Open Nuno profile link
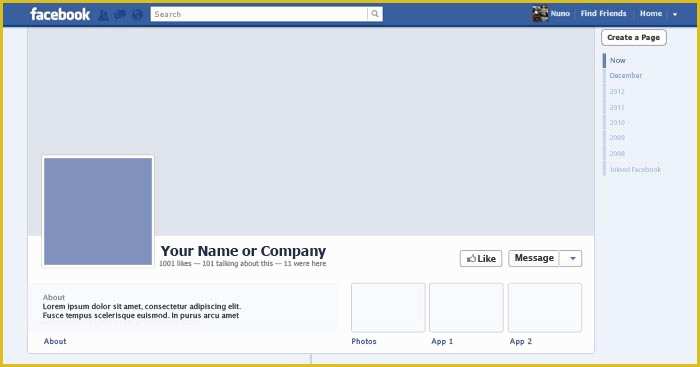The width and height of the screenshot is (700, 367). click(560, 14)
